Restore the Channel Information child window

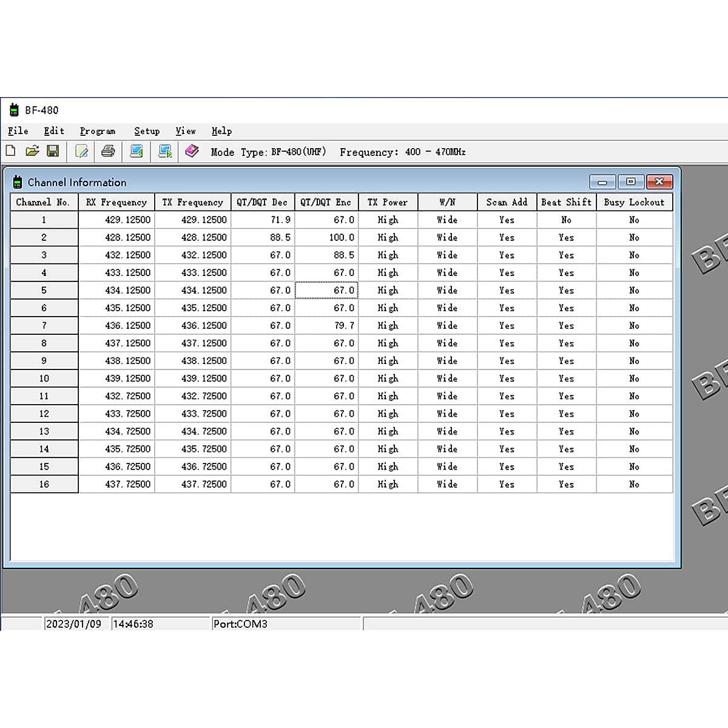[x=630, y=182]
